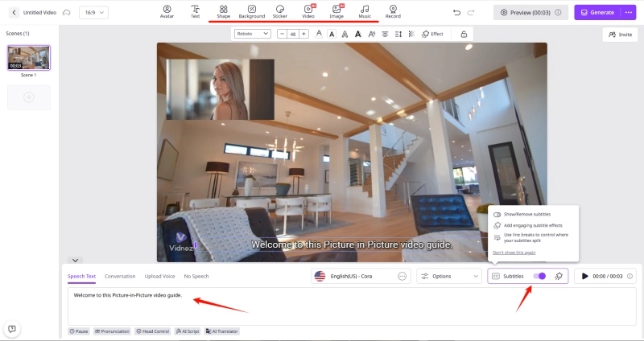
Task: Click the Effect button in text toolbar
Action: (x=432, y=34)
